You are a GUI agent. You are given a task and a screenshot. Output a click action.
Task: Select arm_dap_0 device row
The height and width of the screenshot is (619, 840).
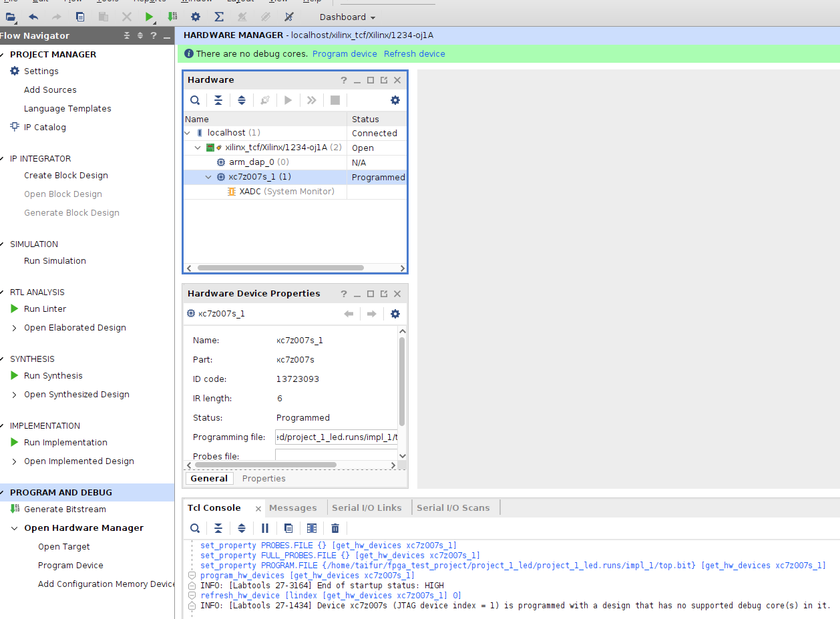click(294, 162)
